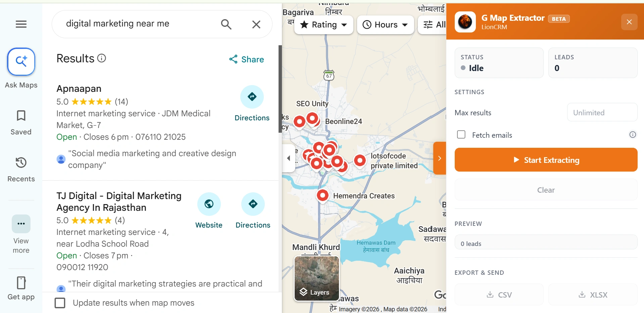Click the Apnaapan review quote text
The height and width of the screenshot is (313, 644).
click(x=153, y=159)
